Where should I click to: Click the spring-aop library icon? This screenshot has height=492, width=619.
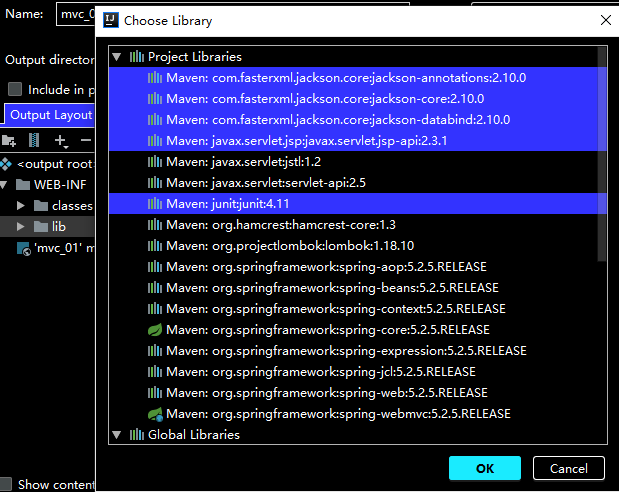[155, 267]
